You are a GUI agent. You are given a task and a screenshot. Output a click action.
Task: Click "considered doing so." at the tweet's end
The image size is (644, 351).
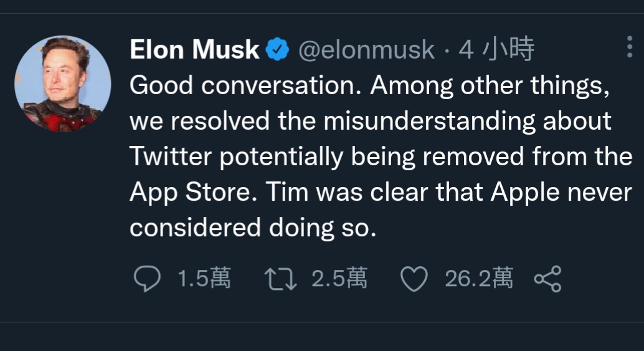[253, 228]
